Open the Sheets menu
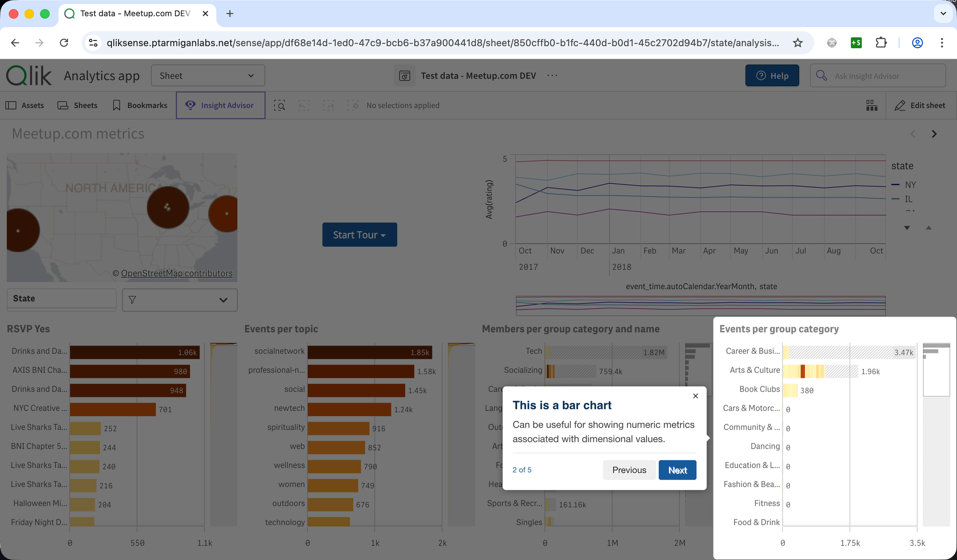Viewport: 957px width, 560px height. 78,106
